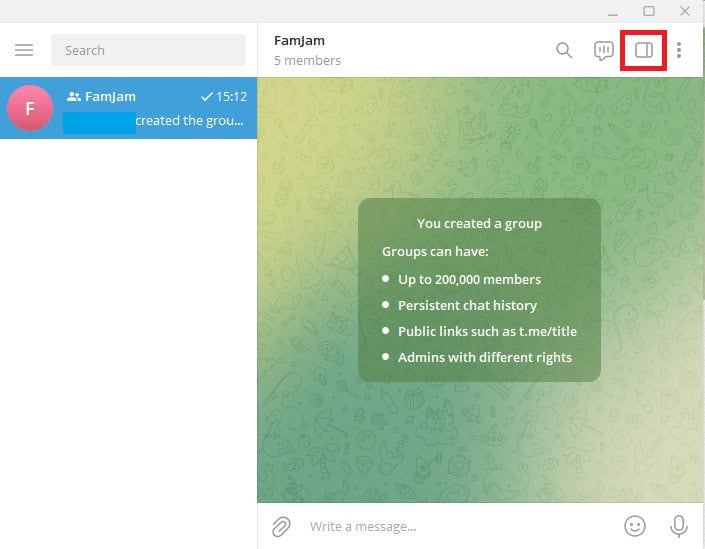The height and width of the screenshot is (549, 705).
Task: Open the three-dot more options menu
Action: coord(679,50)
